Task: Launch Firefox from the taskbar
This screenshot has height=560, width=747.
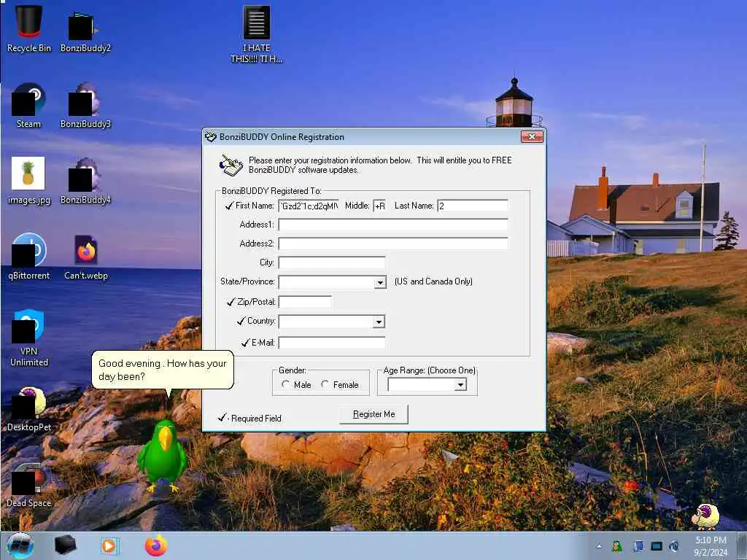Action: coord(156,545)
